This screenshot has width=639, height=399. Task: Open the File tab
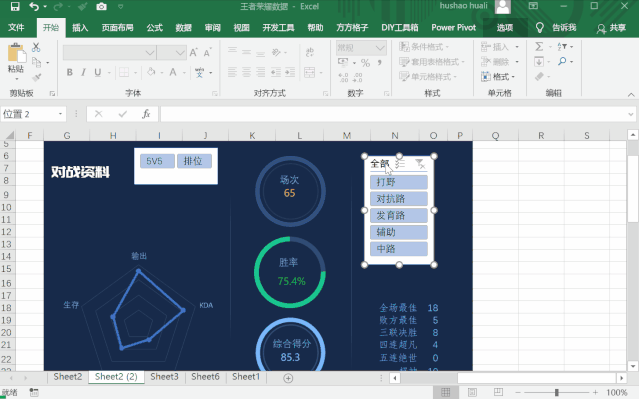16,28
